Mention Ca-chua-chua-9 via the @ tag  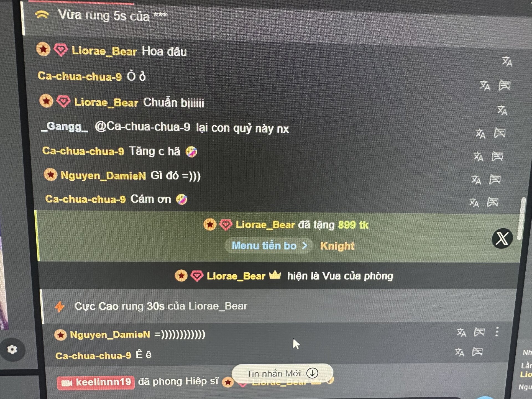(x=142, y=127)
